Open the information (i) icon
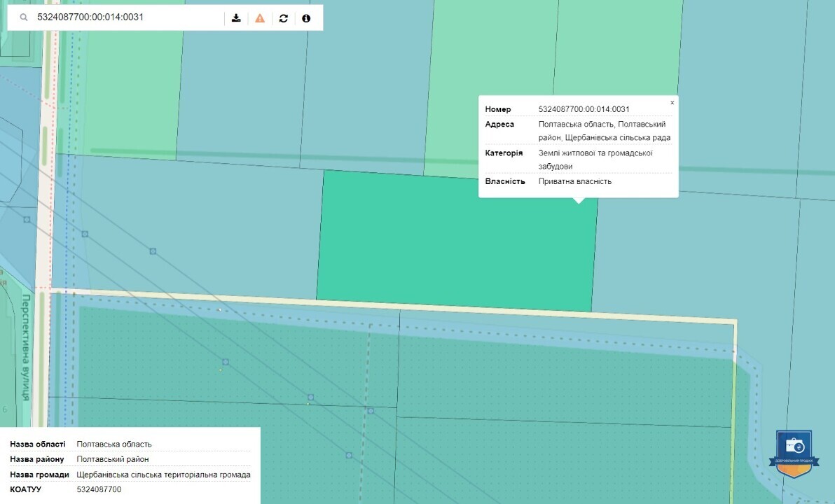This screenshot has width=835, height=504. coord(306,18)
